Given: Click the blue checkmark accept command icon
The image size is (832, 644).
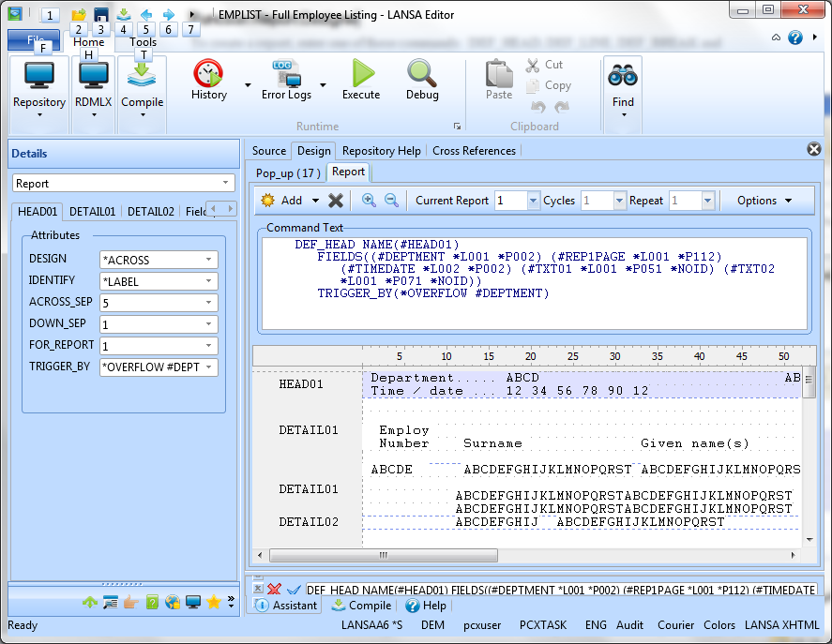Looking at the screenshot, I should [294, 590].
